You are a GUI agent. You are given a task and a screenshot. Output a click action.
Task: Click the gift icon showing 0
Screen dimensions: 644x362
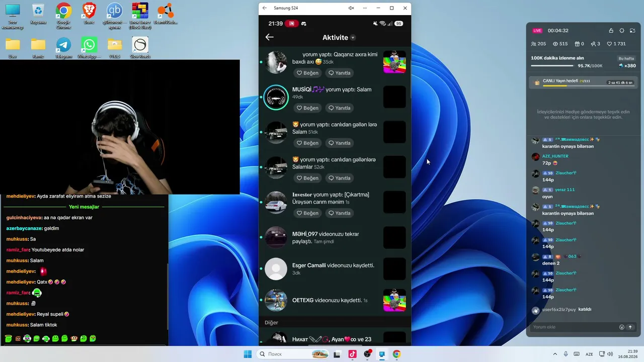point(577,44)
